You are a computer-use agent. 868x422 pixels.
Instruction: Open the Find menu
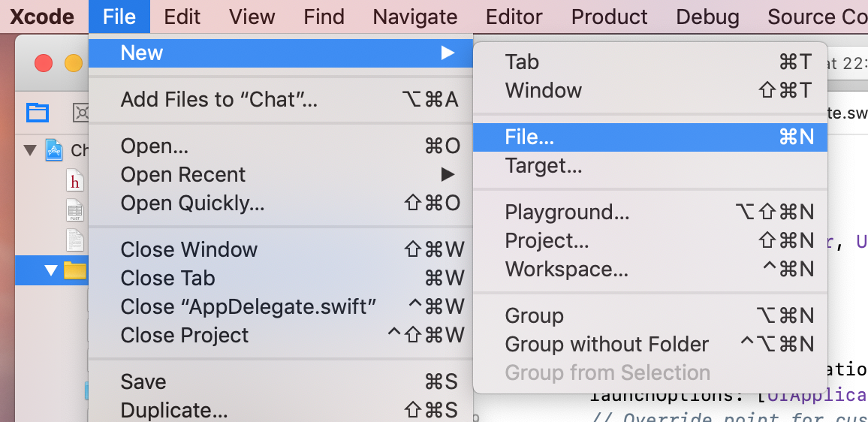(324, 17)
